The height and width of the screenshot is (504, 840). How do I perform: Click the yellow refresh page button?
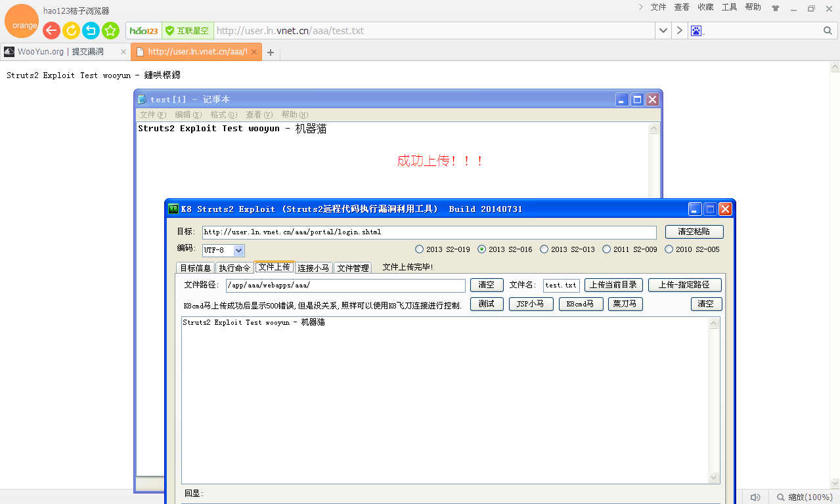[x=71, y=30]
